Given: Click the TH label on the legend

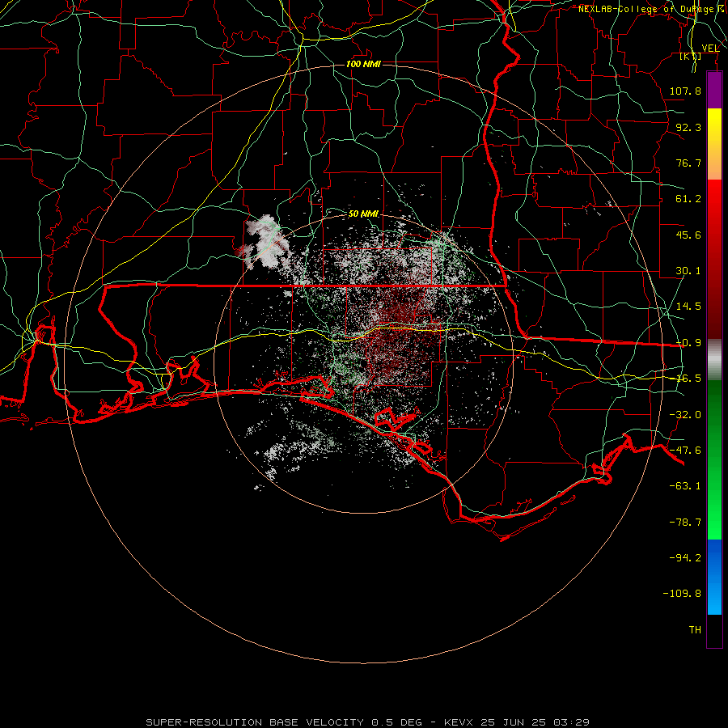Looking at the screenshot, I should pos(695,630).
